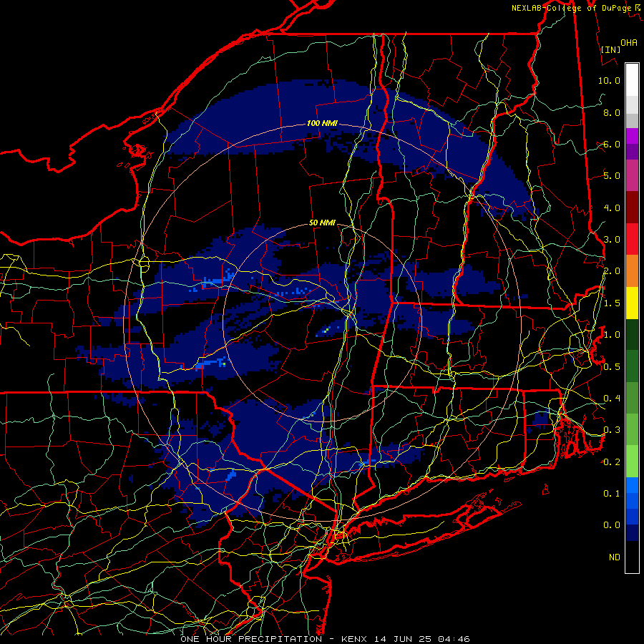644x644 pixels.
Task: Click the 100 NMI range ring label
Action: 322,123
